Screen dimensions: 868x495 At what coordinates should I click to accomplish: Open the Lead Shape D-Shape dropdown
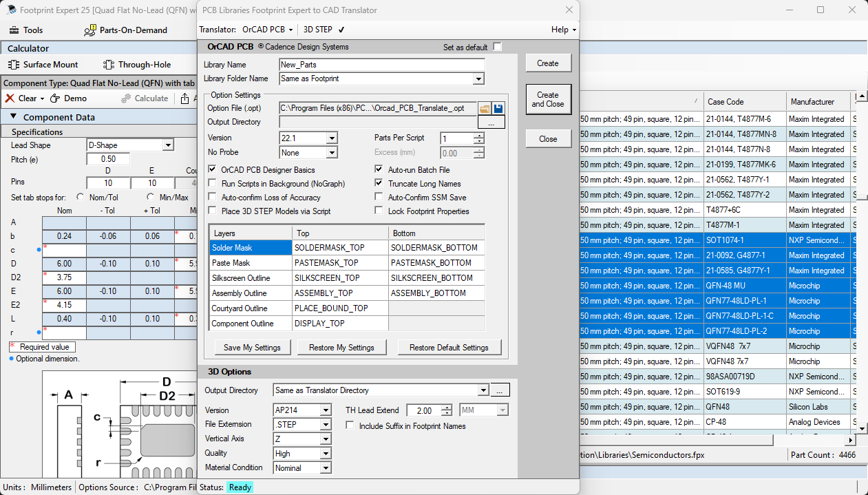coord(168,145)
